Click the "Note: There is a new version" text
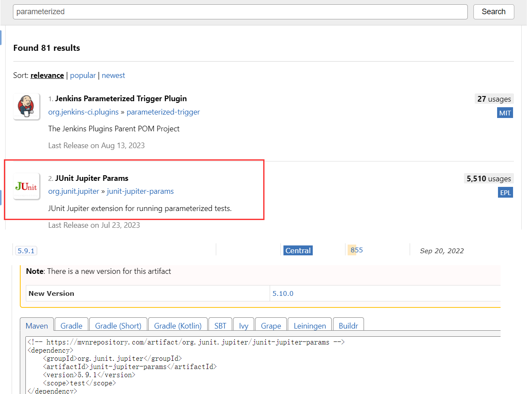Image resolution: width=532 pixels, height=394 pixels. [x=99, y=271]
